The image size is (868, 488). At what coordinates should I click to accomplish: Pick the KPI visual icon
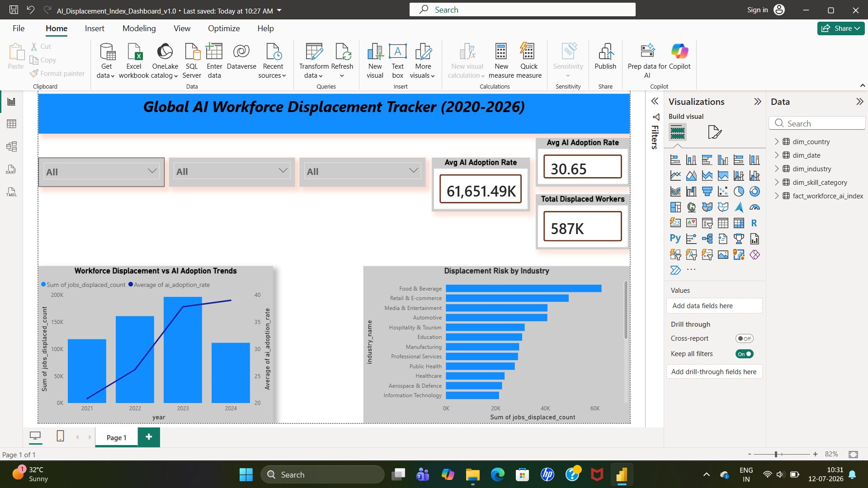point(691,223)
